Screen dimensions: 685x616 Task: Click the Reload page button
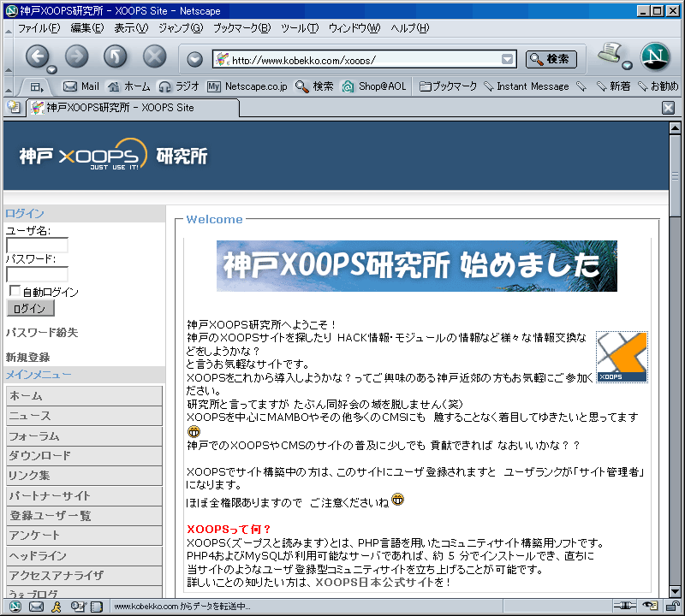click(x=116, y=56)
